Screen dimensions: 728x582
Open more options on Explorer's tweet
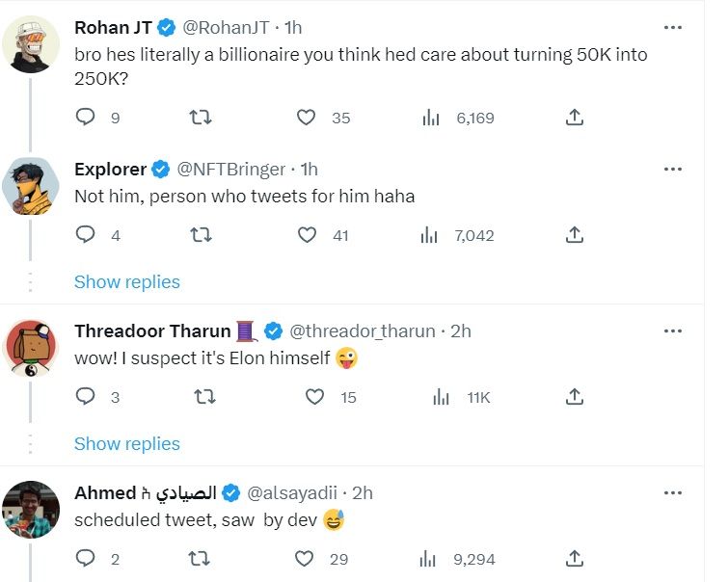coord(673,169)
